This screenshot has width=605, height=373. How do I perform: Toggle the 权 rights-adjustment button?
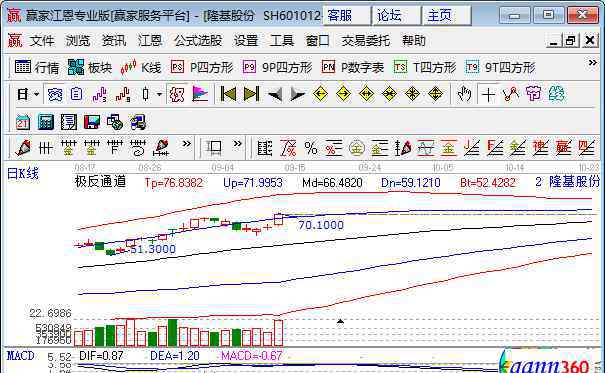[177, 94]
